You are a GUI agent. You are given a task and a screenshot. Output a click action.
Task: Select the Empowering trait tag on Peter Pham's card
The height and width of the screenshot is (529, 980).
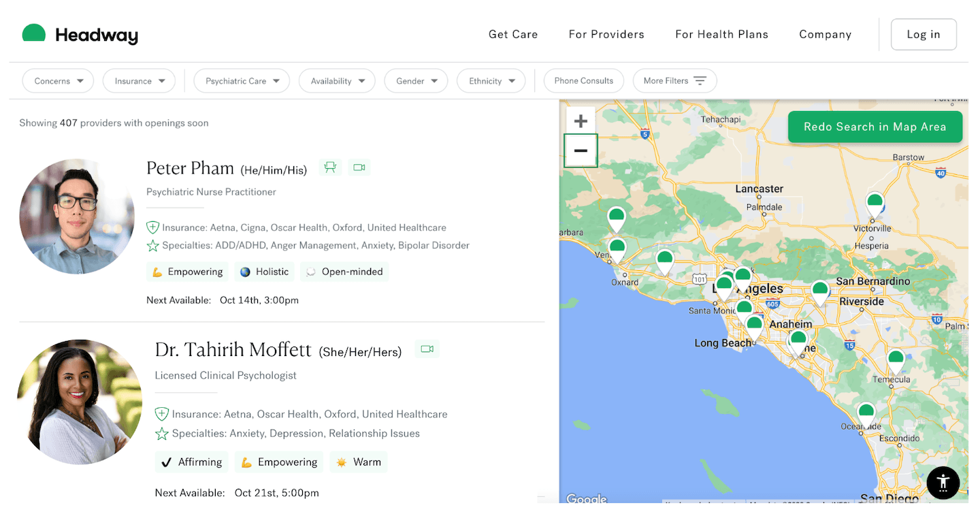(187, 272)
